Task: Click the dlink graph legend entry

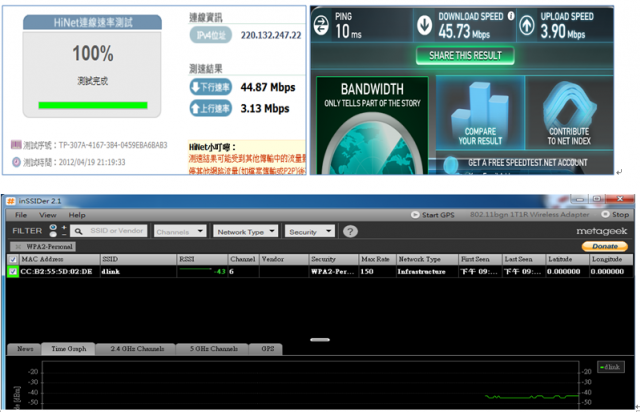Action: 611,367
